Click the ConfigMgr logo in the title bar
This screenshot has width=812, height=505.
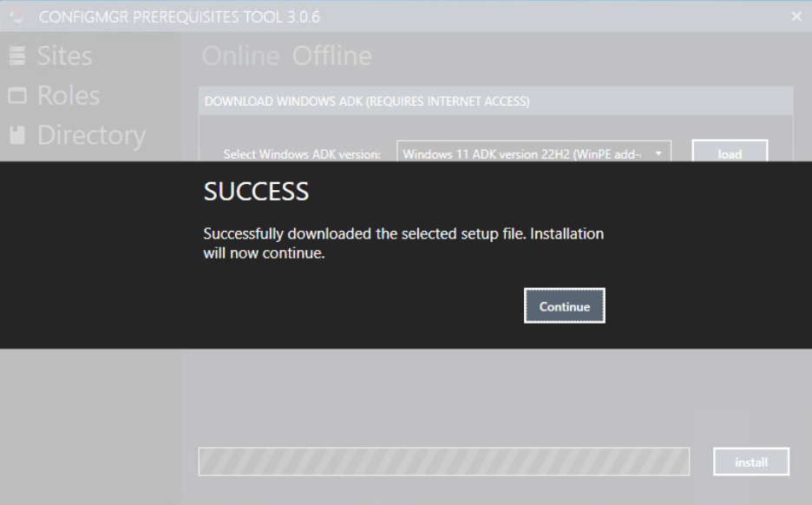[16, 15]
